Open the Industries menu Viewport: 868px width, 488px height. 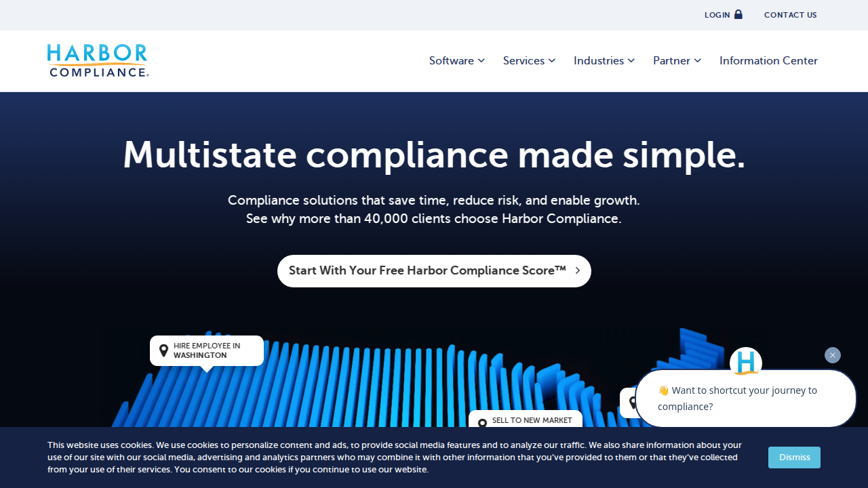click(x=604, y=60)
